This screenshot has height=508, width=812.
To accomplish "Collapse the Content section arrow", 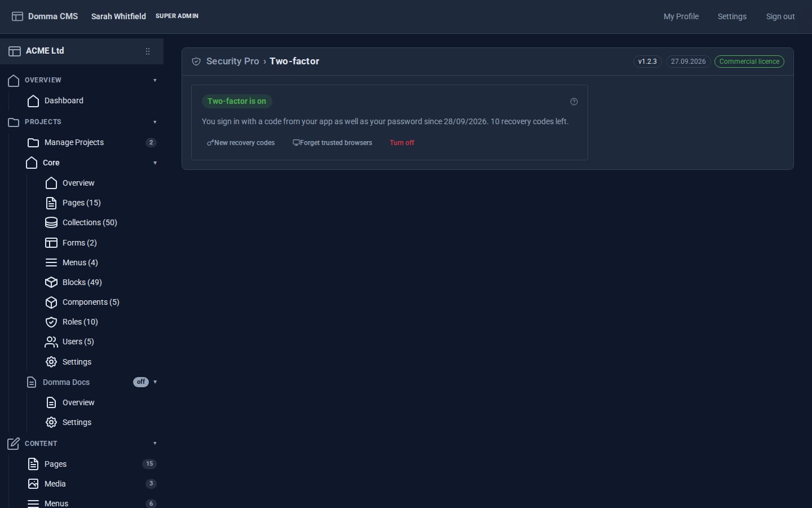I will 155,444.
